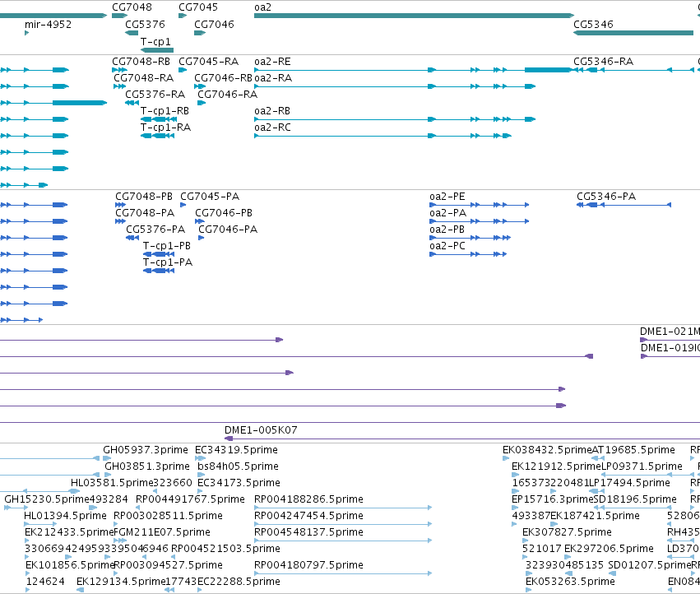This screenshot has width=700, height=594.
Task: Select the oa2-PA protein label
Action: [x=447, y=213]
